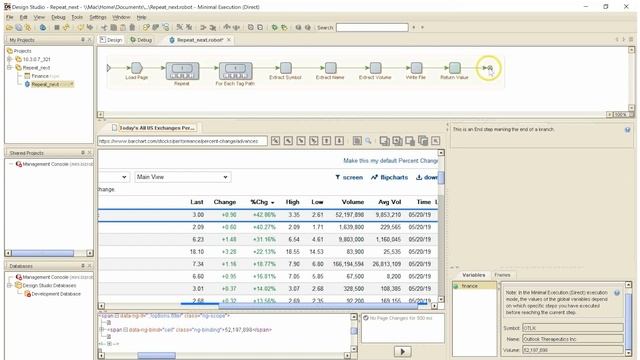Image resolution: width=640 pixels, height=360 pixels.
Task: Close the Repeat_next.robot tab
Action: point(229,40)
